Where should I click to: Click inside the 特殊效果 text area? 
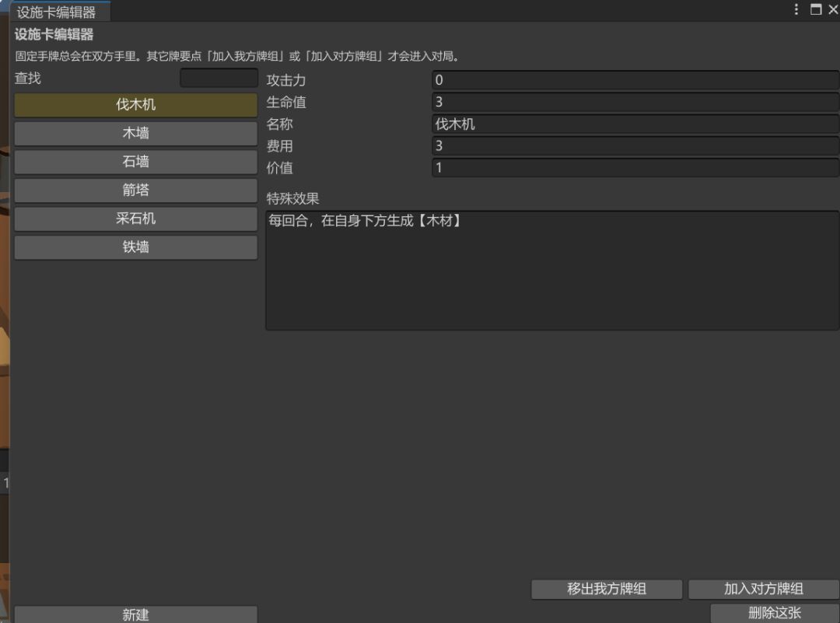(x=552, y=270)
